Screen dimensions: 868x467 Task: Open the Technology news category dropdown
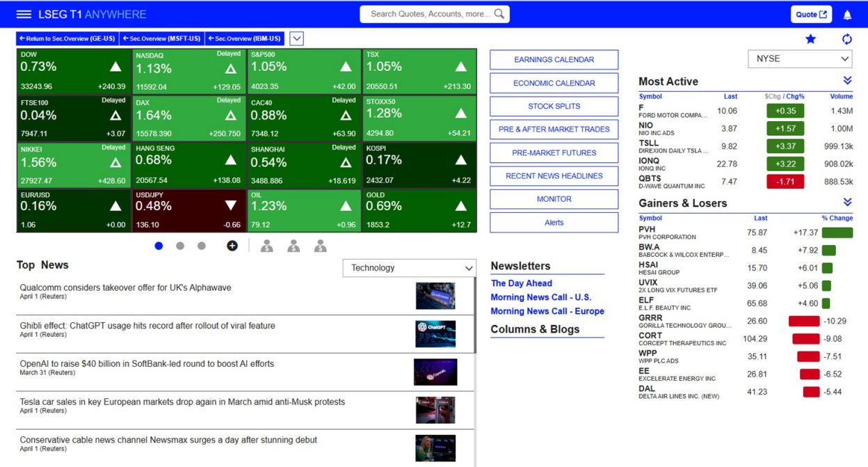coord(409,268)
